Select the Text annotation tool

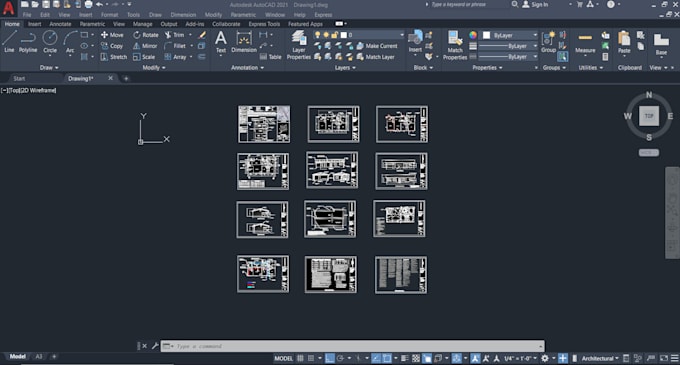point(221,42)
